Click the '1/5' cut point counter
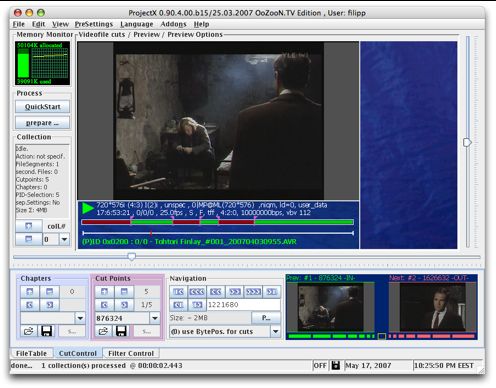The image size is (496, 388). 146,305
